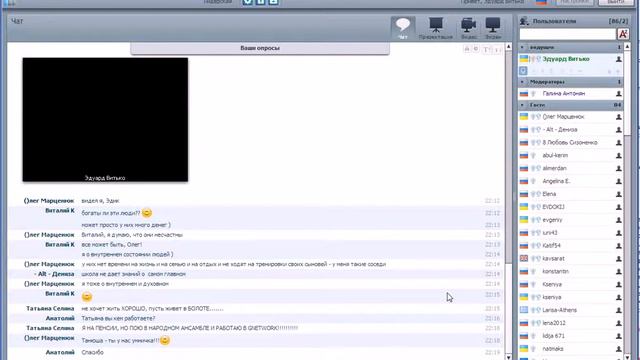
Task: Expand the Ваши опросы polls panel
Action: tap(260, 48)
